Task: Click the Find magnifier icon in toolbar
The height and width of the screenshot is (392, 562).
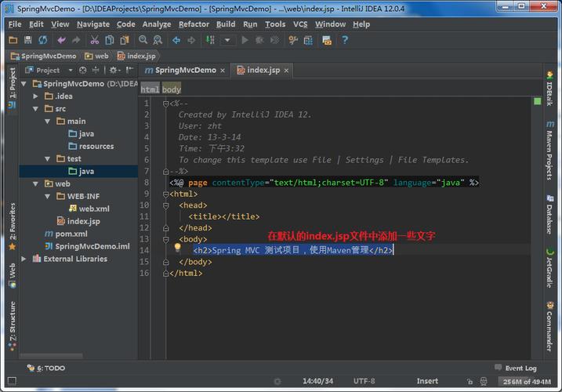Action: (x=143, y=40)
